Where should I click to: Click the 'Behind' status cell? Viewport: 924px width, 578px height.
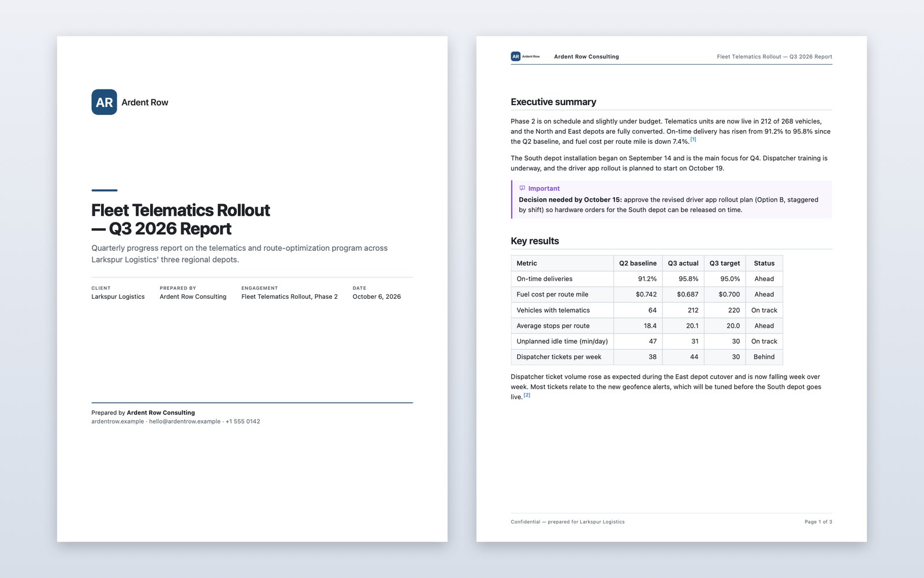764,357
